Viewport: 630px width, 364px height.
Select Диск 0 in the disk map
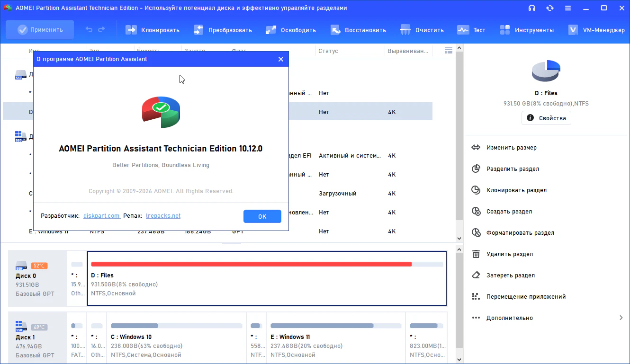[38, 278]
